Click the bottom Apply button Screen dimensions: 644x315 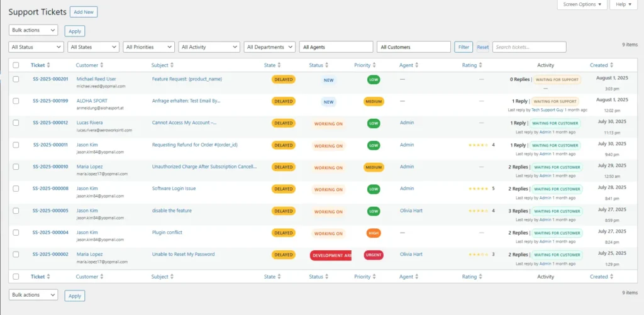(75, 296)
